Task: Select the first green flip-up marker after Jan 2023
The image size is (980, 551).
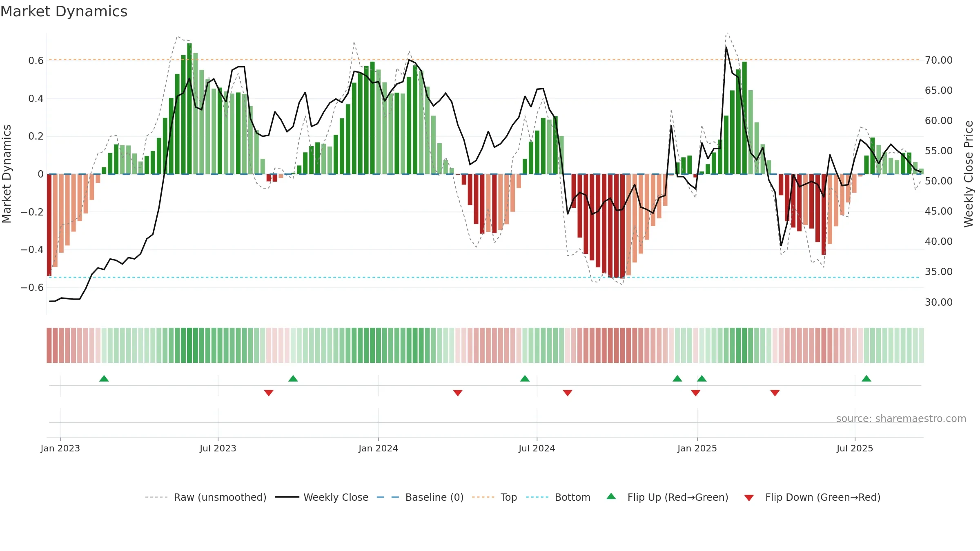Action: pos(104,378)
